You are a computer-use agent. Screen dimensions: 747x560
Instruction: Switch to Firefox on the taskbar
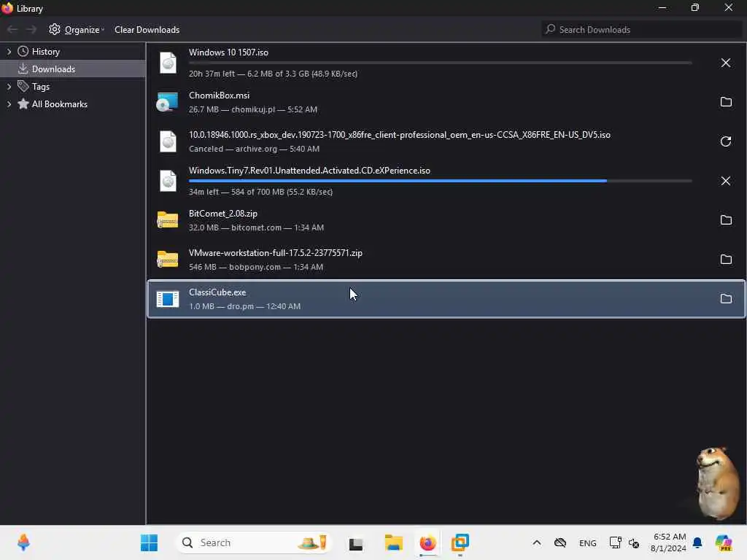tap(427, 542)
